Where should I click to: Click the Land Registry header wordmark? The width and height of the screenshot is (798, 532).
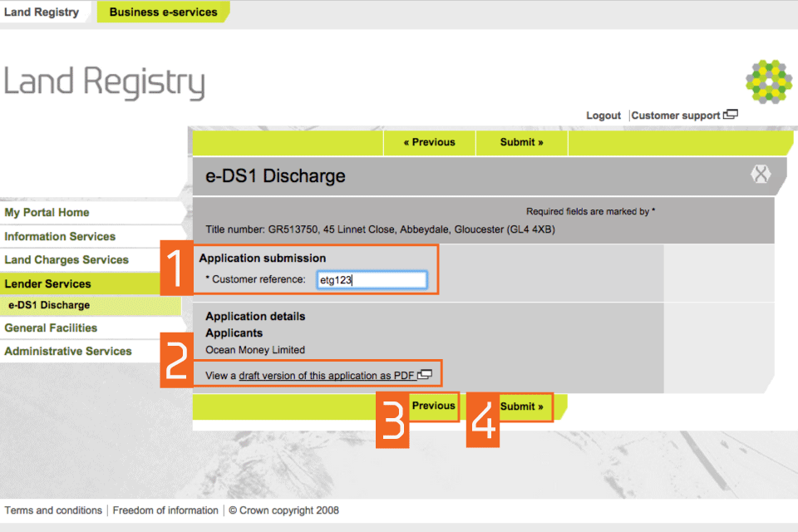tap(105, 82)
